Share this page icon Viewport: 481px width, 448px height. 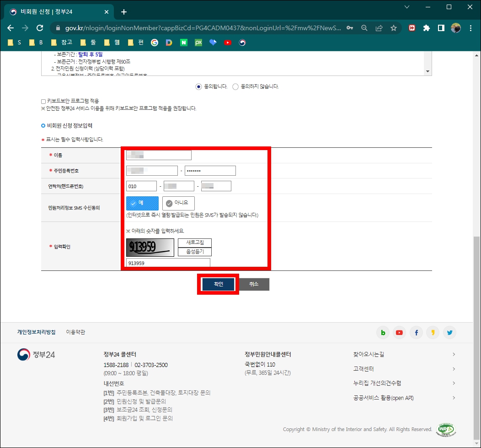379,28
